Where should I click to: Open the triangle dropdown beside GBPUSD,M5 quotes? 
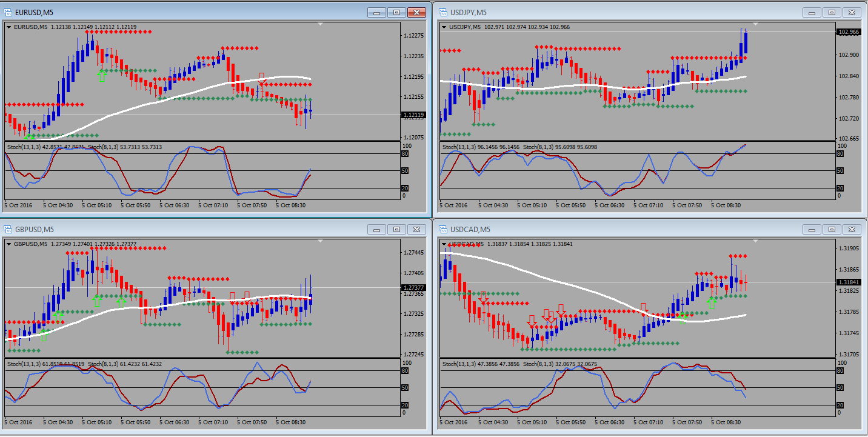click(9, 244)
